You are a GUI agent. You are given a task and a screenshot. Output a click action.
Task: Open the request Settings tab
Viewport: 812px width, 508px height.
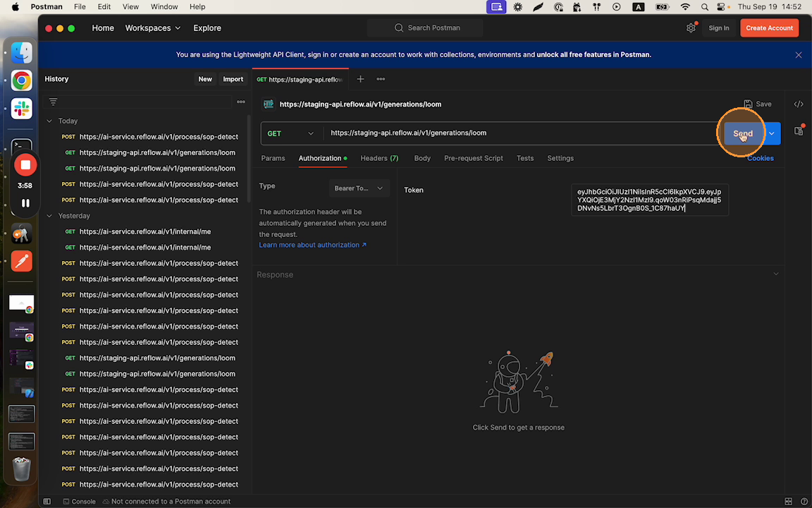(x=560, y=158)
